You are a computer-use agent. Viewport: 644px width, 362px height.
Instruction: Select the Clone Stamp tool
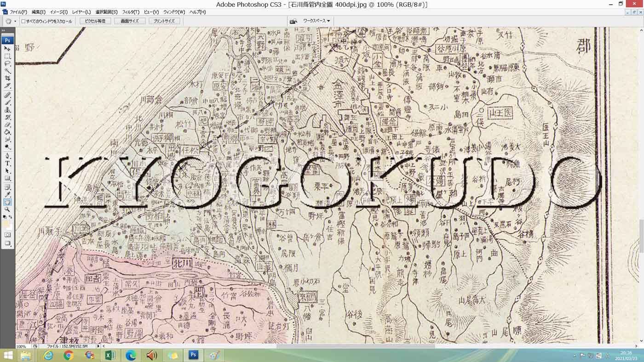coord(7,110)
